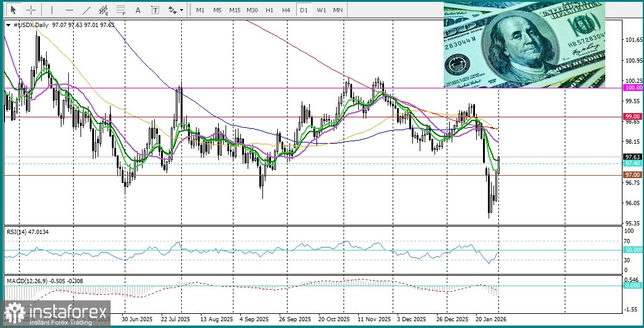Screen dimensions: 644x328
Task: Choose the H1 timeframe
Action: click(269, 10)
